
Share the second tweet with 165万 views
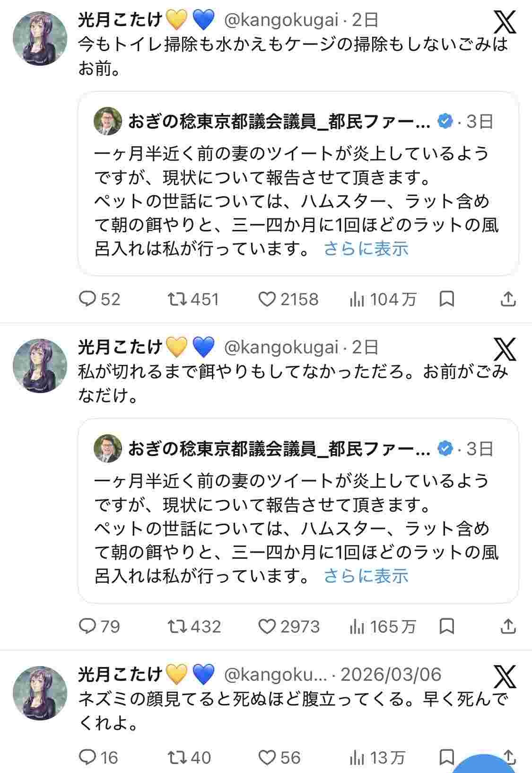(508, 626)
